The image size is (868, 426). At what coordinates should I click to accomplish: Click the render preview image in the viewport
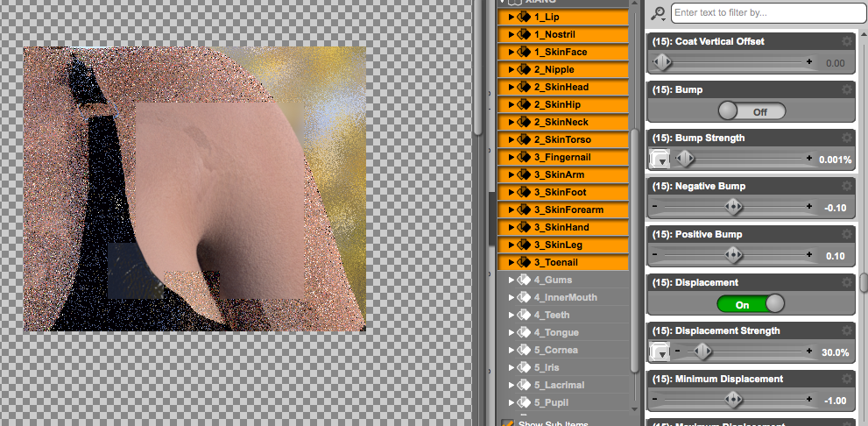(x=194, y=189)
